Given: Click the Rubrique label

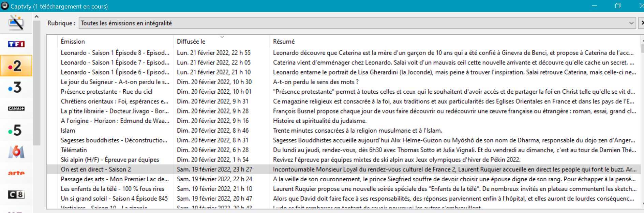Looking at the screenshot, I should pos(61,23).
